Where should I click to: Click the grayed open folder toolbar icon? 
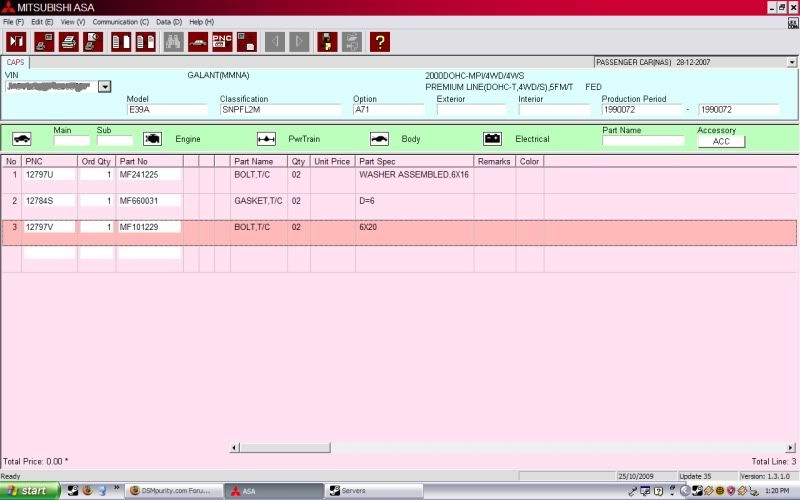352,42
